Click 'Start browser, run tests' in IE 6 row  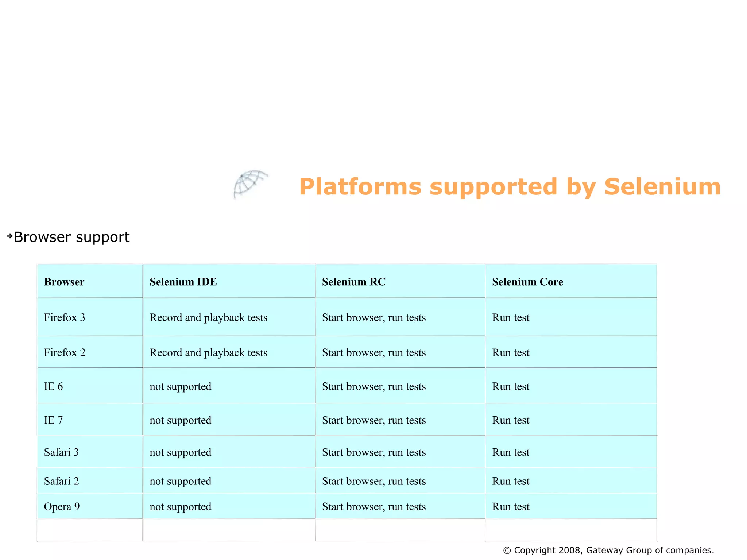(374, 387)
